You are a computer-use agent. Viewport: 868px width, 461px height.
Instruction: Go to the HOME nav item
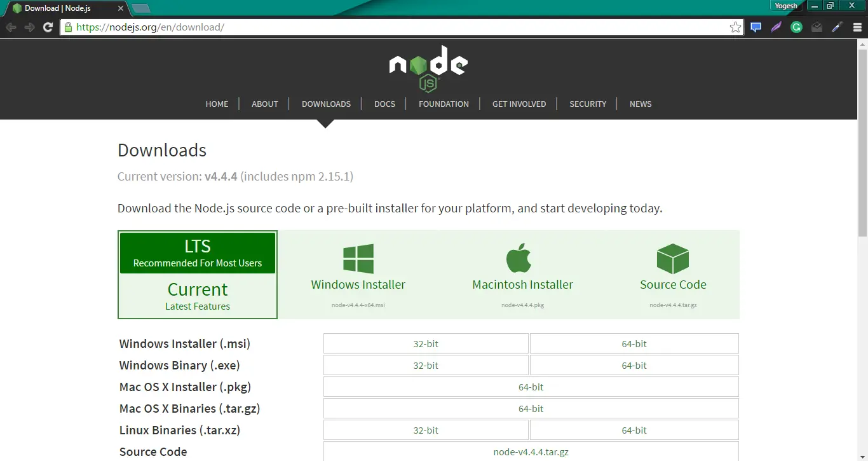(217, 104)
